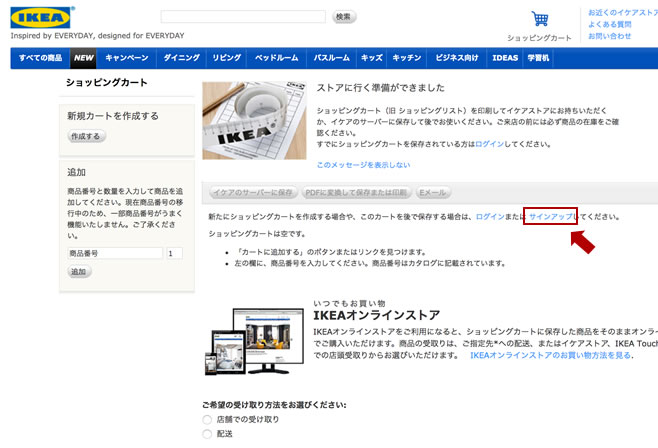Viewport: 658px width, 448px height.
Task: Click the 検索 search button
Action: [x=344, y=17]
